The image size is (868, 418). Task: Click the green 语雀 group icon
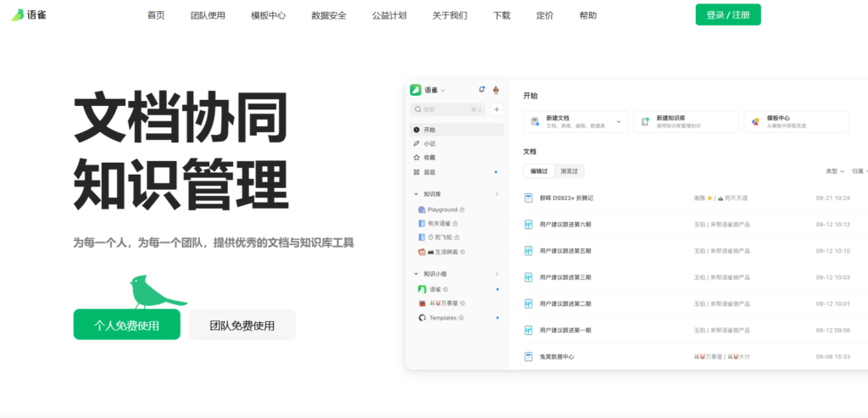click(x=422, y=289)
